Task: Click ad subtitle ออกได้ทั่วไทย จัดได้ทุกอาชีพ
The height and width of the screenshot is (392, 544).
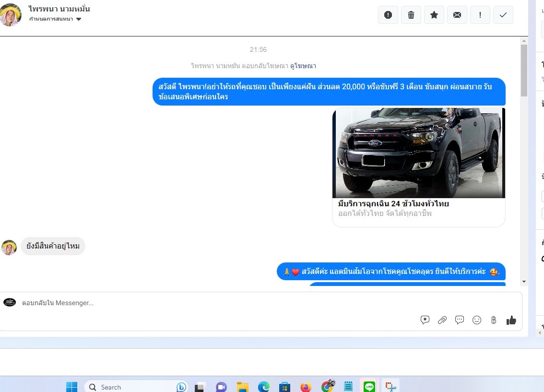Action: [385, 214]
